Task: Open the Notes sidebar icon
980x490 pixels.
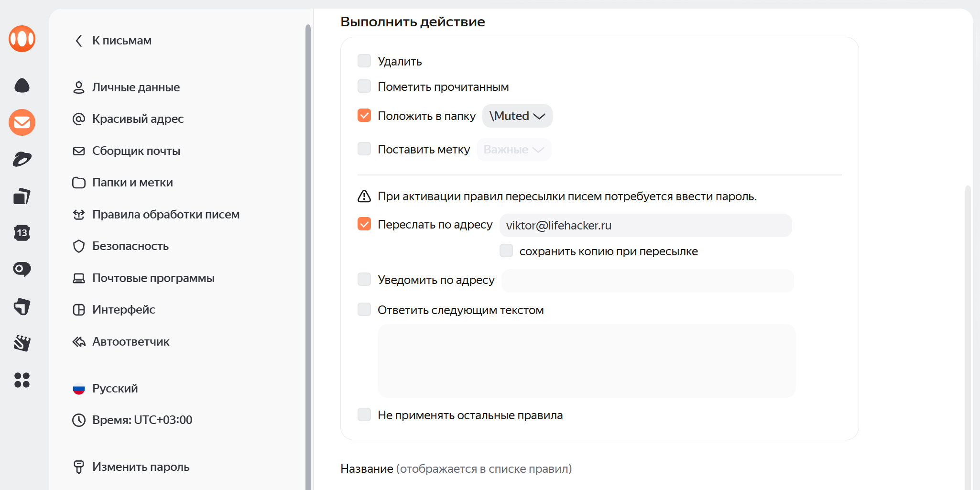Action: click(x=22, y=306)
